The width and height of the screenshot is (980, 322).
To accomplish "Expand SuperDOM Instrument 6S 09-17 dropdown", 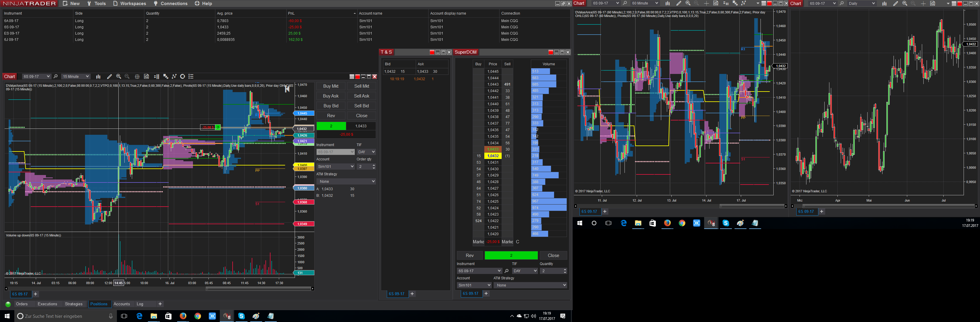I will coord(479,271).
